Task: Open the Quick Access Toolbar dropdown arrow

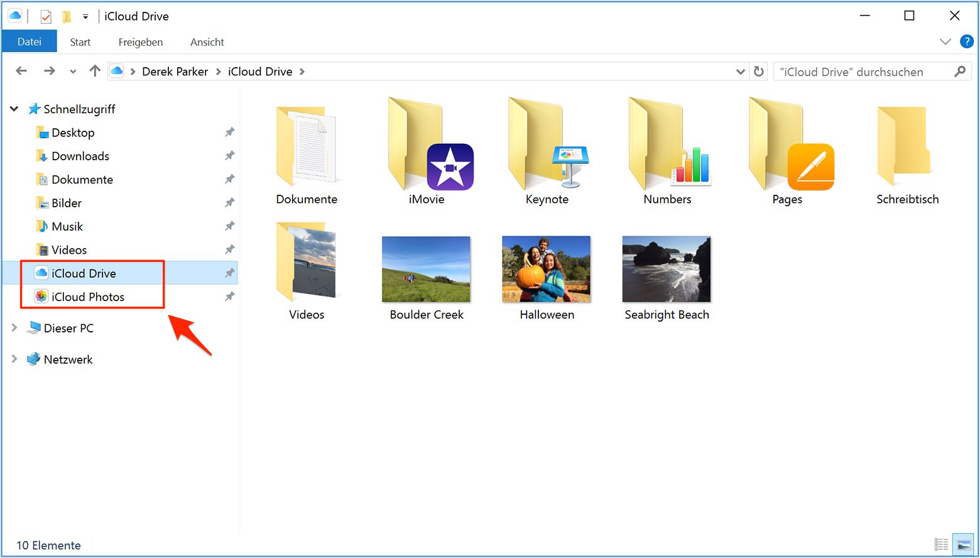Action: tap(85, 16)
